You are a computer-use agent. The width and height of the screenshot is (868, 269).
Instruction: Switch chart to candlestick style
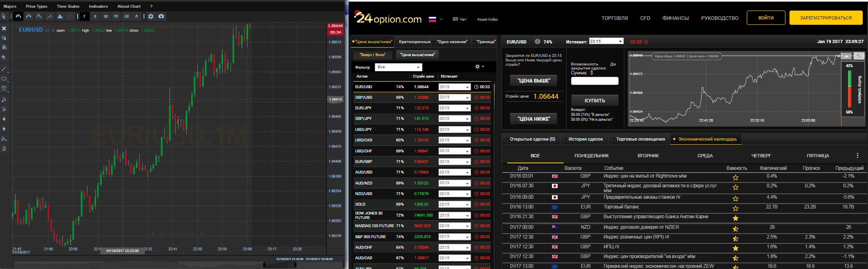click(18, 16)
